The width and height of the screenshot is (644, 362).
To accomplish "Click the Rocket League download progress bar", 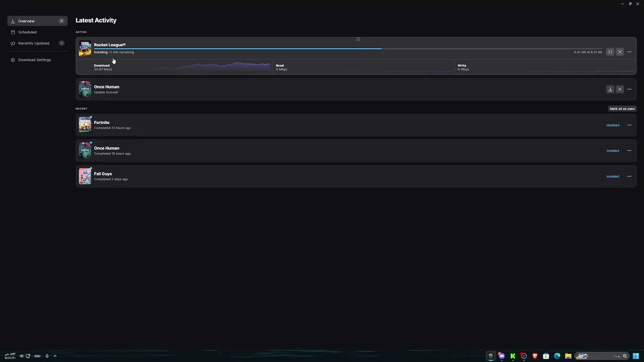I will click(x=348, y=49).
